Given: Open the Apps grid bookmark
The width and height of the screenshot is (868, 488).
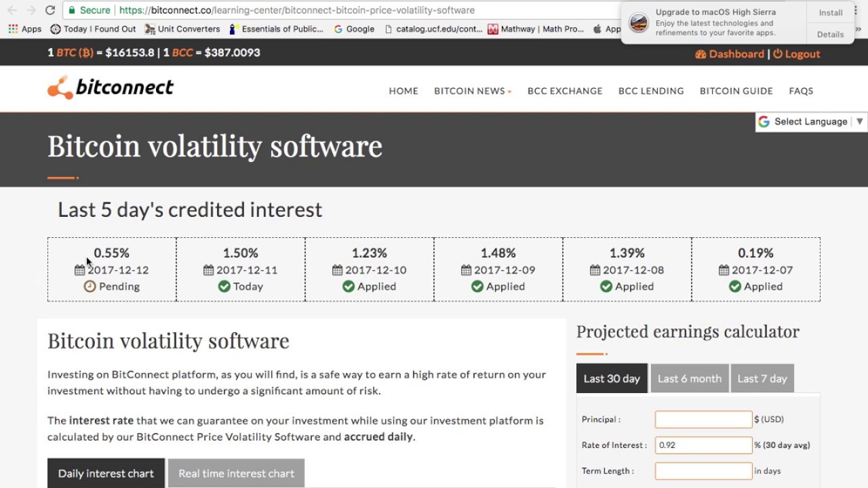Looking at the screenshot, I should click(25, 29).
